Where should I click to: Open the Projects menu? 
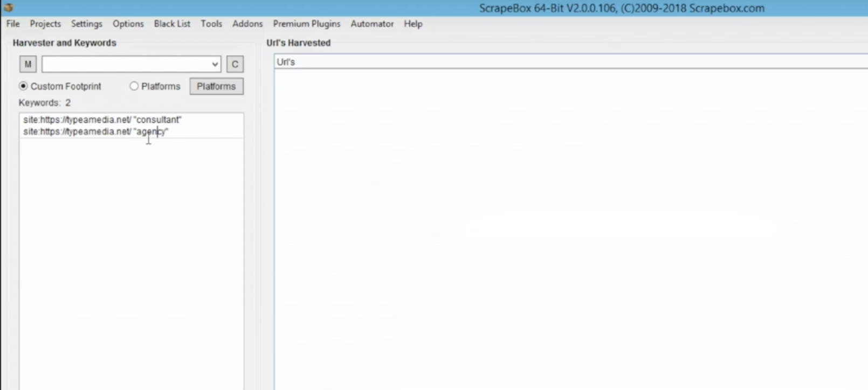click(45, 24)
